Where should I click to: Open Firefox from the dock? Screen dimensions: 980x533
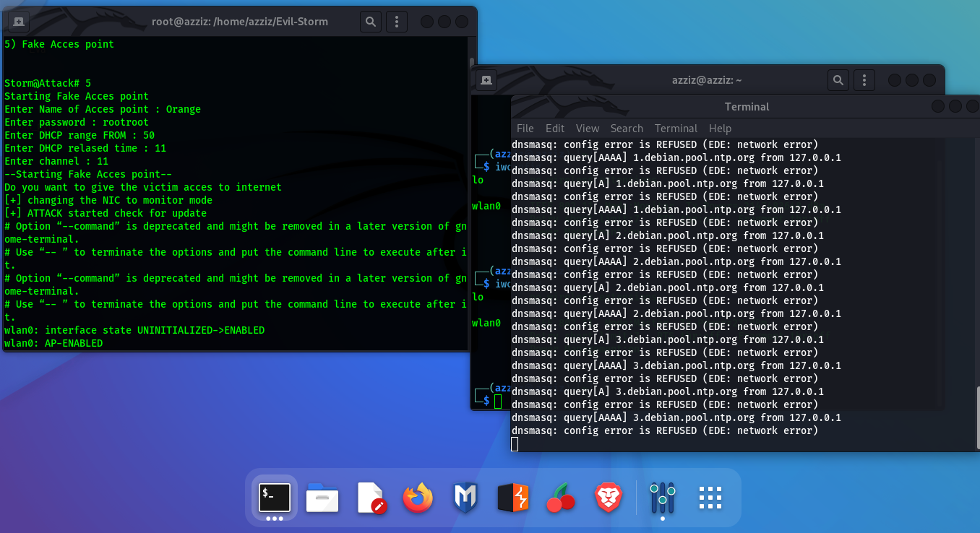click(x=418, y=498)
